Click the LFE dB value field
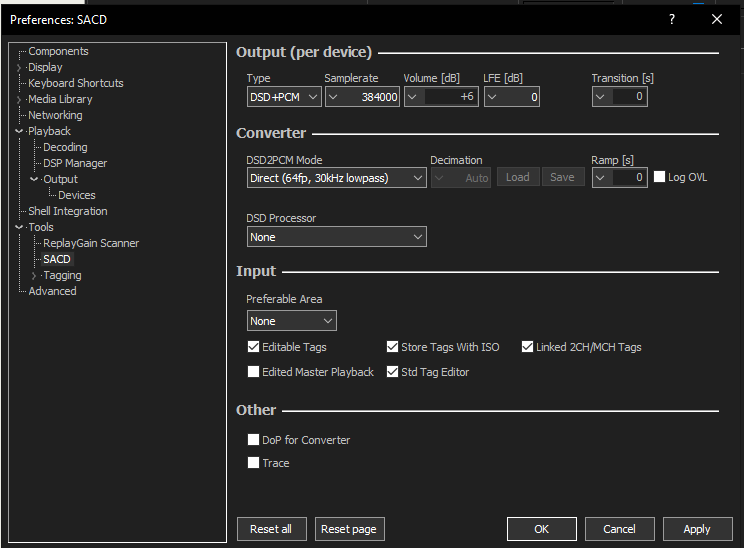The image size is (744, 548). [x=523, y=97]
